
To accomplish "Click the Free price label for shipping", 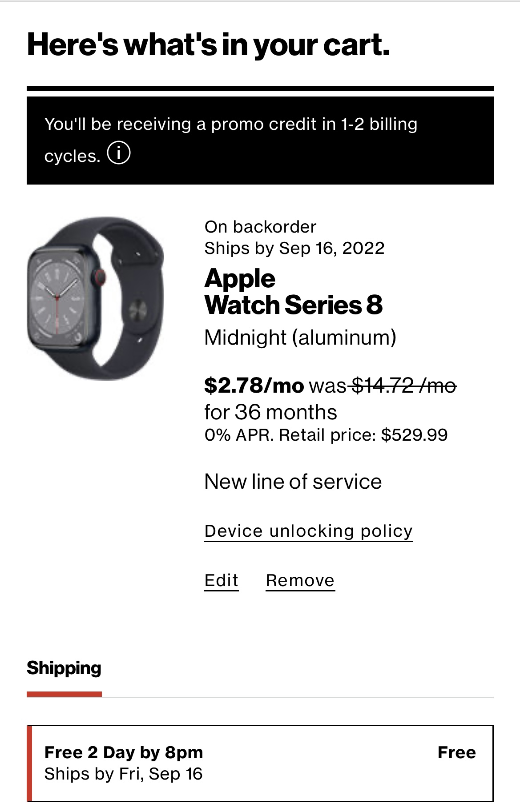I will (456, 752).
